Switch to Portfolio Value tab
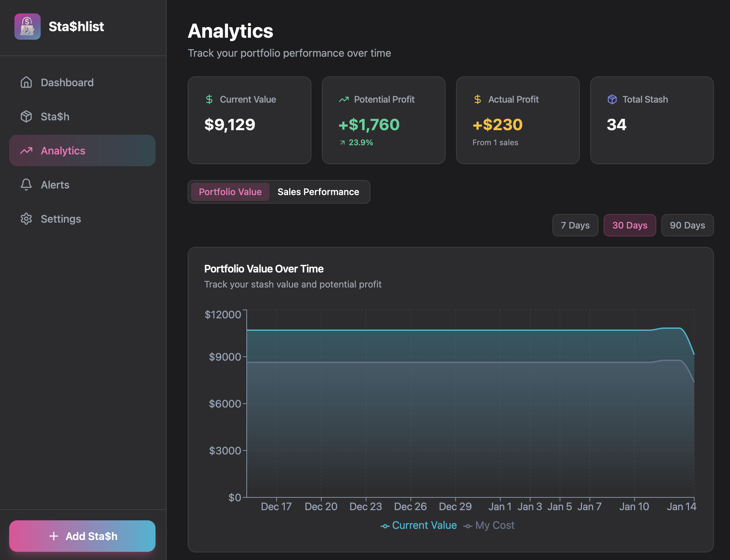The height and width of the screenshot is (560, 730). 230,192
